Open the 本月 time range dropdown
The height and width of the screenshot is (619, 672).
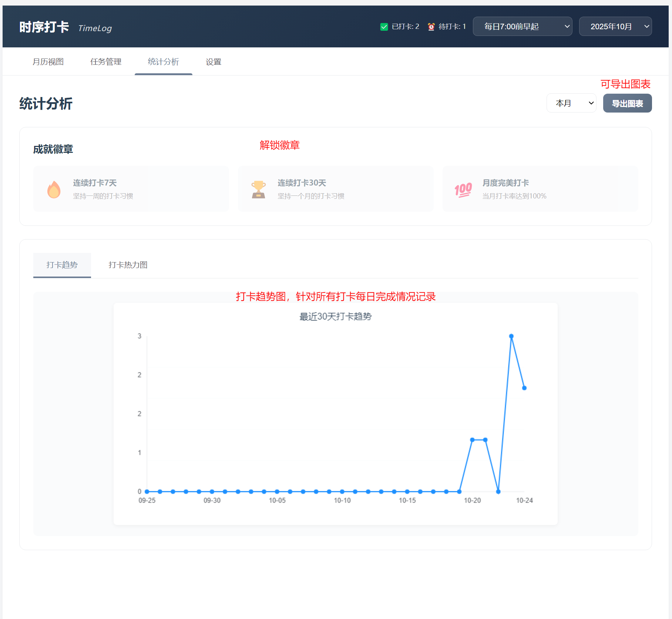[571, 103]
